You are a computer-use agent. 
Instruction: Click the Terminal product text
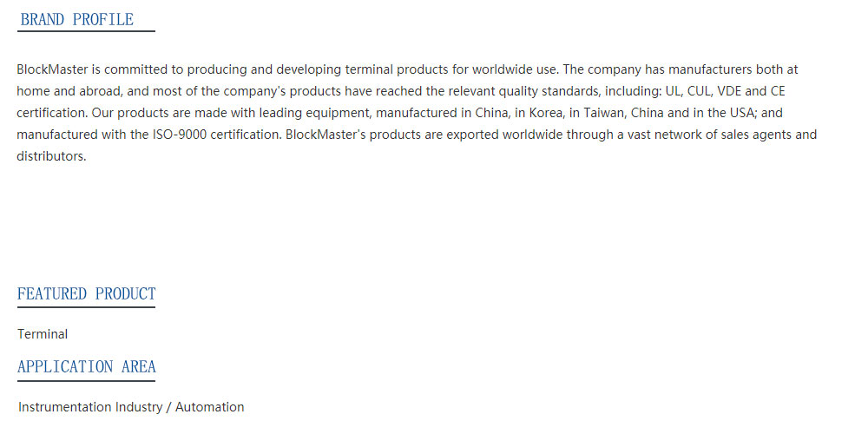click(x=43, y=334)
